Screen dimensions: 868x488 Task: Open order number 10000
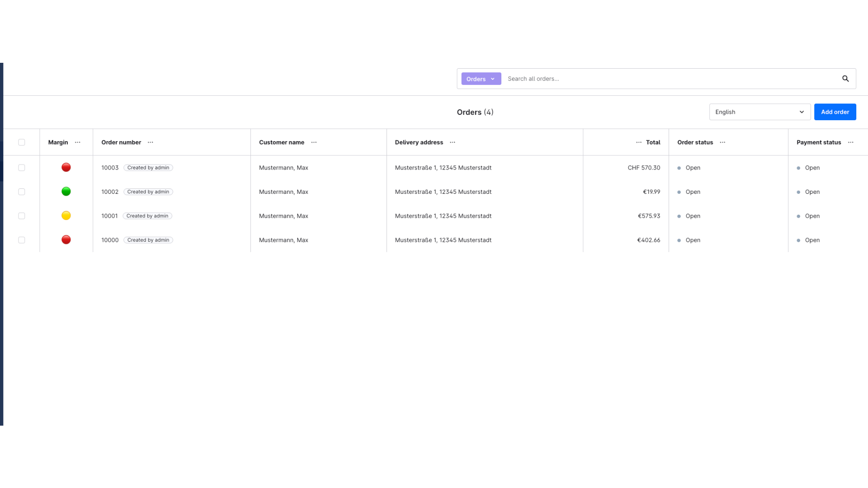coord(110,240)
